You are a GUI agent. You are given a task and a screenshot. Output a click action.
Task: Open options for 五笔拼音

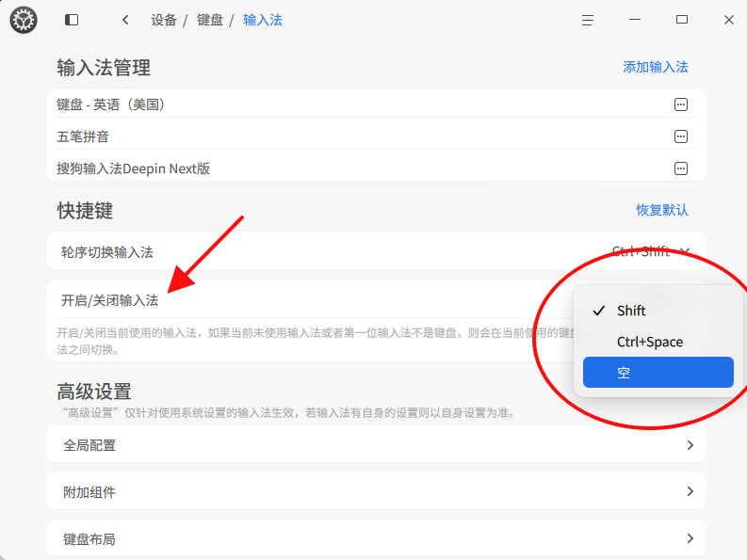(681, 136)
